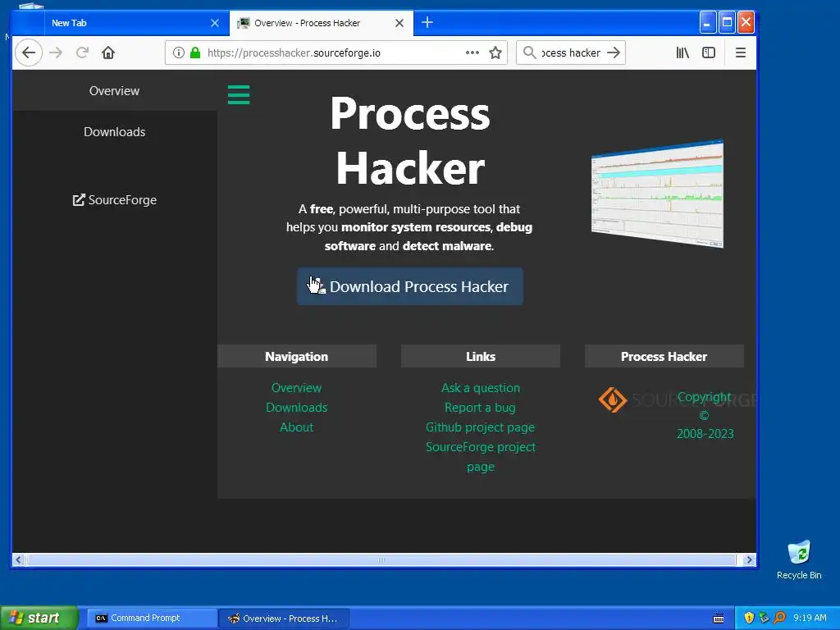840x630 pixels.
Task: Click the keyboard icon in taskbar tray
Action: [x=719, y=619]
